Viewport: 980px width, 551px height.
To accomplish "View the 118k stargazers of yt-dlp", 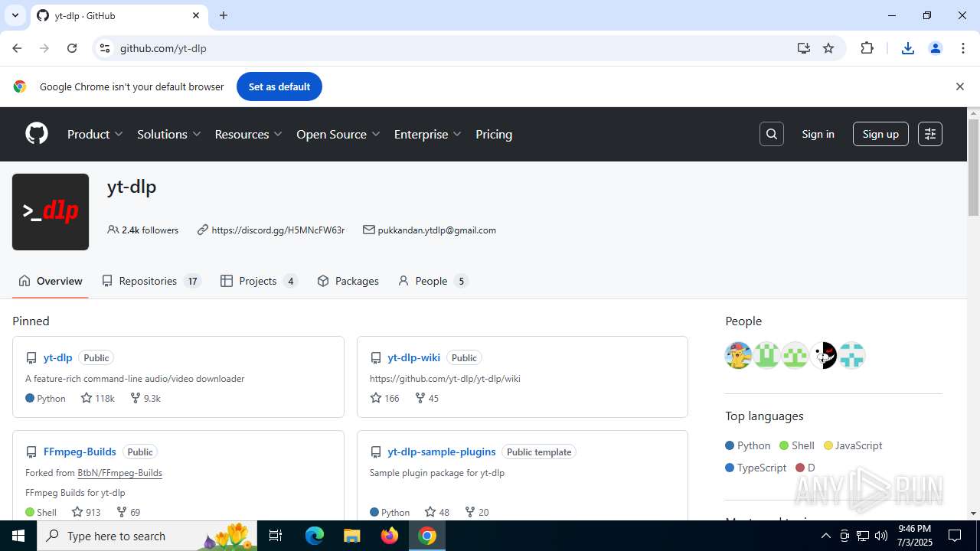I will pyautogui.click(x=98, y=398).
